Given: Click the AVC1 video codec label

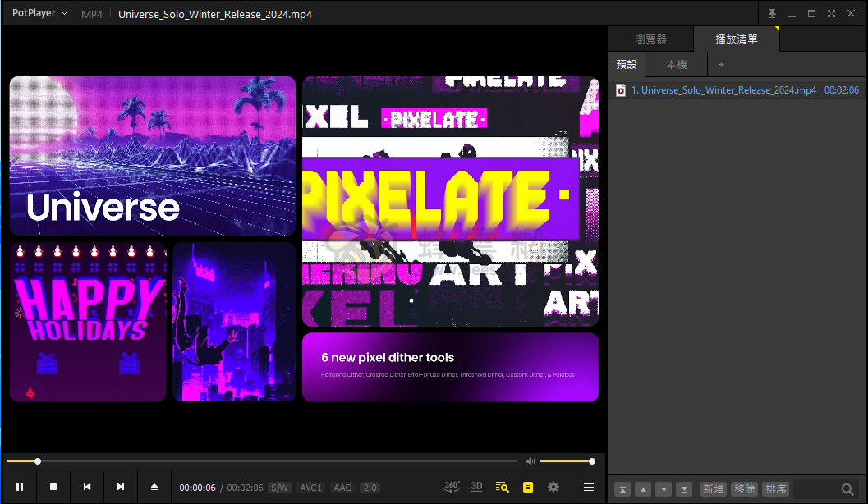Looking at the screenshot, I should point(310,488).
